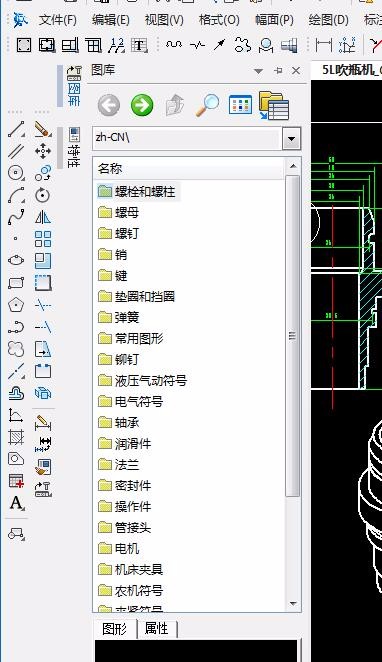Open the 图库 panel options arrow
Viewport: 382px width, 662px height.
point(259,71)
